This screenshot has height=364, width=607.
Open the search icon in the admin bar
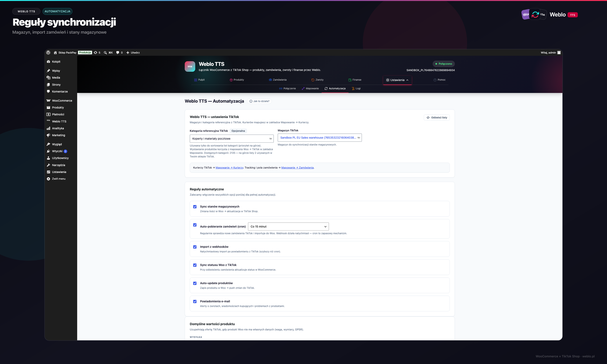pos(105,52)
